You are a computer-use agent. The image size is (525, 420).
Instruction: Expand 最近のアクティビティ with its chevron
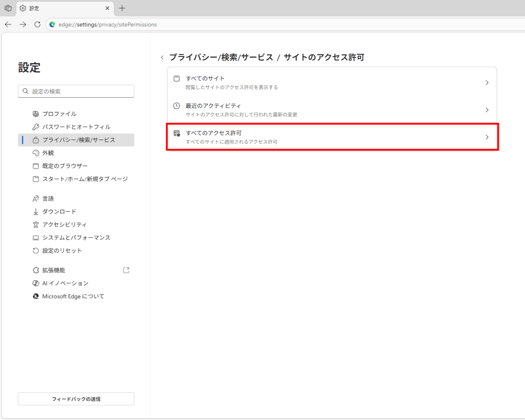(487, 110)
